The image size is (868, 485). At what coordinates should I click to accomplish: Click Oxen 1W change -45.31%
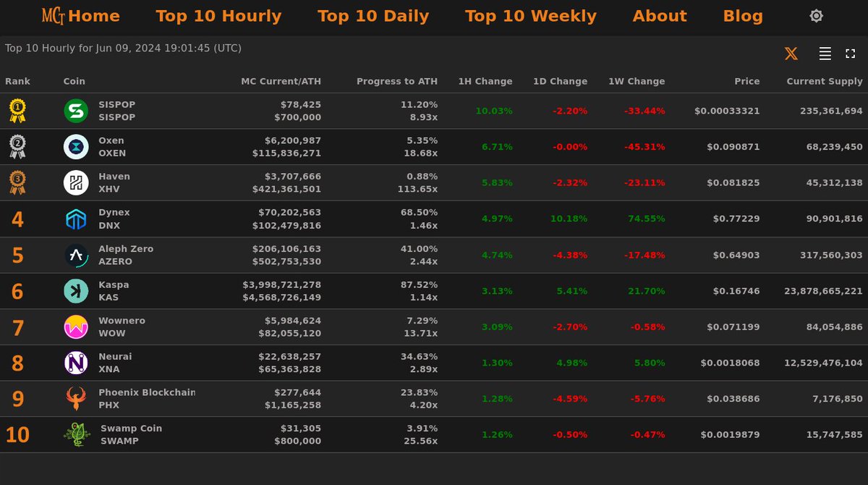[644, 147]
